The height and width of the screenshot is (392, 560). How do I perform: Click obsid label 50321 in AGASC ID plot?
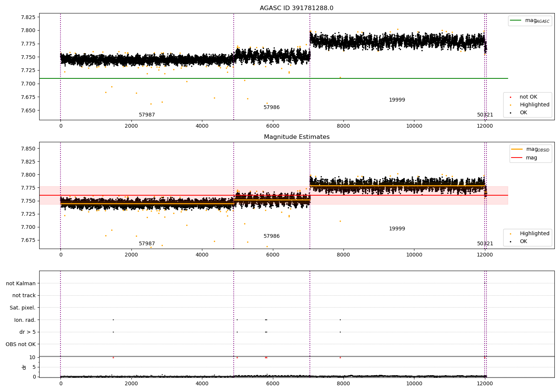(485, 115)
